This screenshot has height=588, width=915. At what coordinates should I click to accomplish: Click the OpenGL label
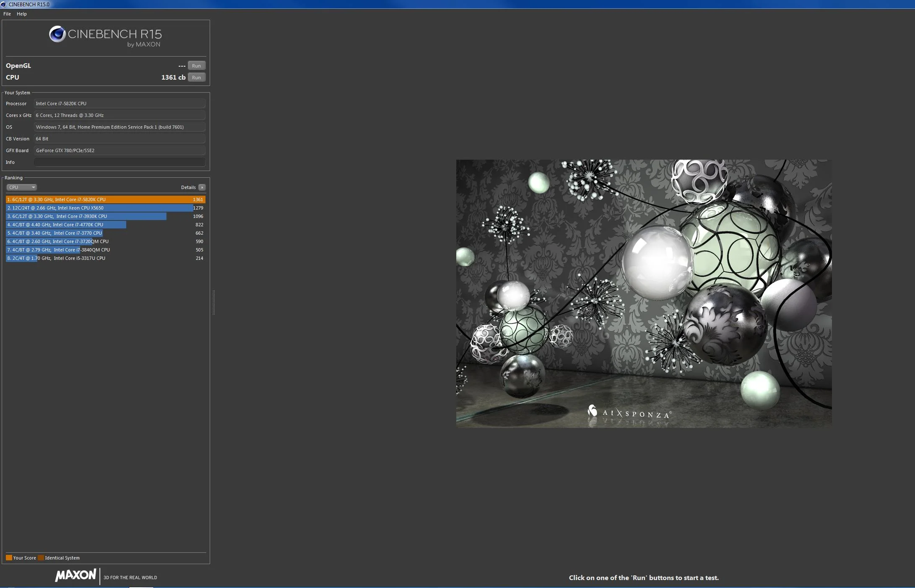18,66
